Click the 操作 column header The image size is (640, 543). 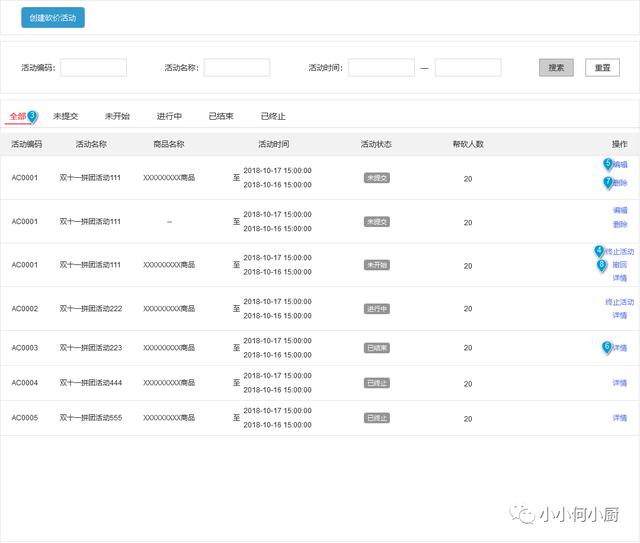tap(620, 144)
